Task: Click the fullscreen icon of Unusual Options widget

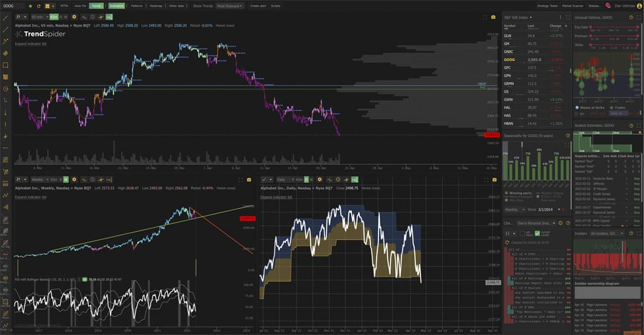Action: (x=639, y=18)
